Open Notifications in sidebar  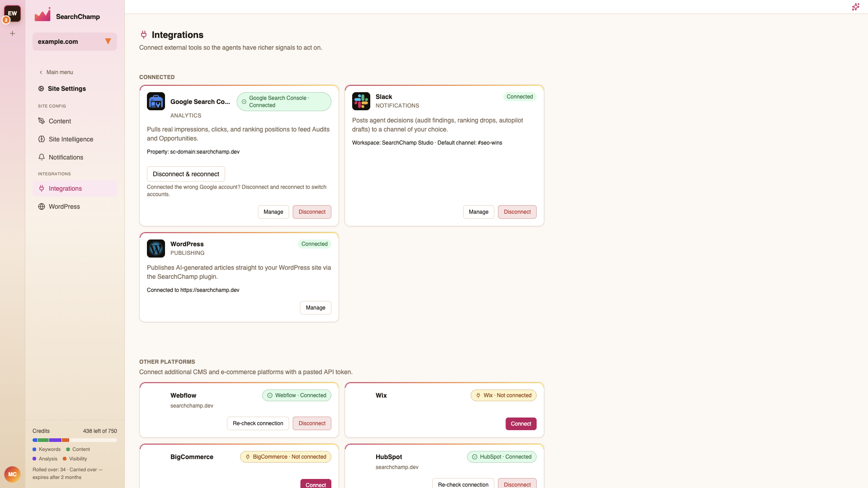(x=75, y=157)
